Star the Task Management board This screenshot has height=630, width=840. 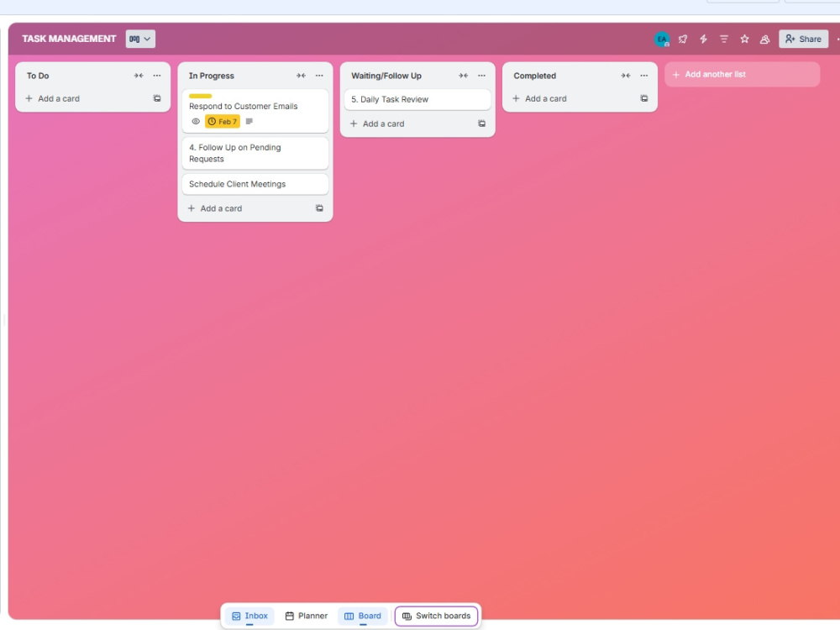tap(744, 39)
